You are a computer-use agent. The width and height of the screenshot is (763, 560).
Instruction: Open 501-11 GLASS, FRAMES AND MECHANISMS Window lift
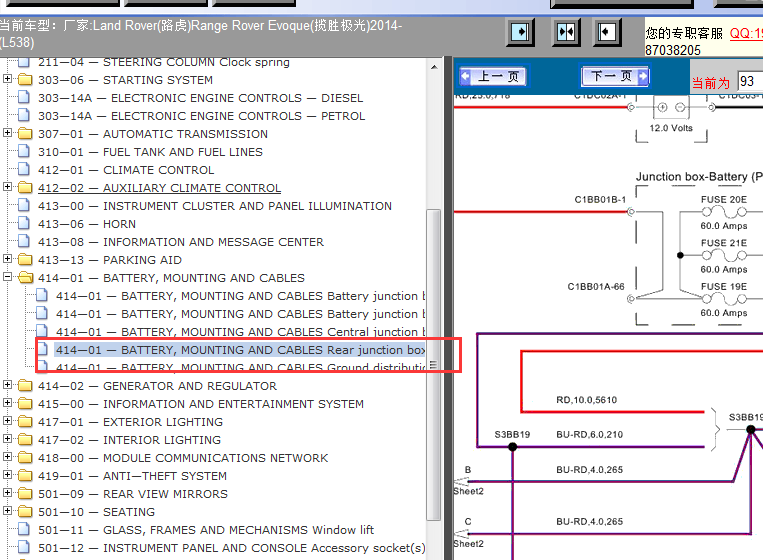point(206,530)
